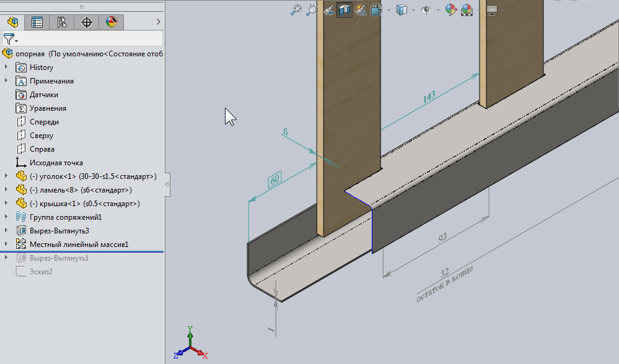Image resolution: width=619 pixels, height=364 pixels.
Task: Click the Edit Appearance color icon
Action: coord(451,10)
